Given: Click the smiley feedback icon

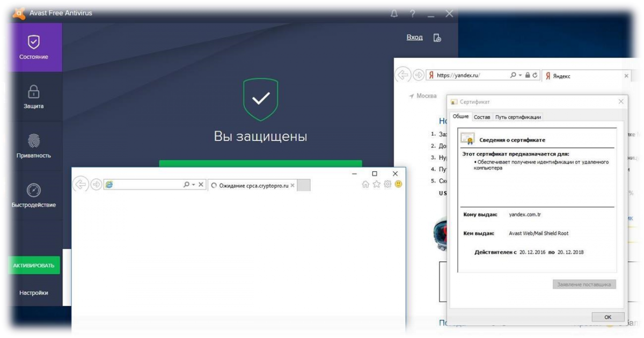Looking at the screenshot, I should pos(398,184).
